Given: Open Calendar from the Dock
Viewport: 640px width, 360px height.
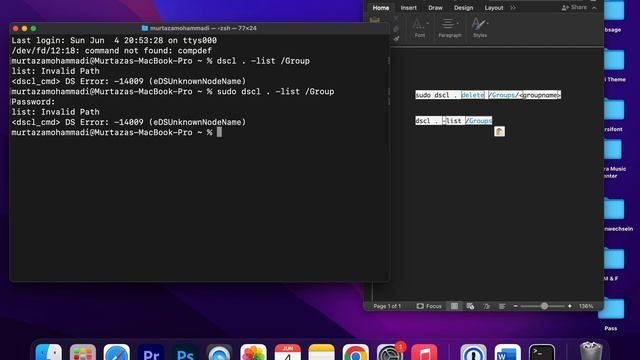Looking at the screenshot, I should coord(287,353).
